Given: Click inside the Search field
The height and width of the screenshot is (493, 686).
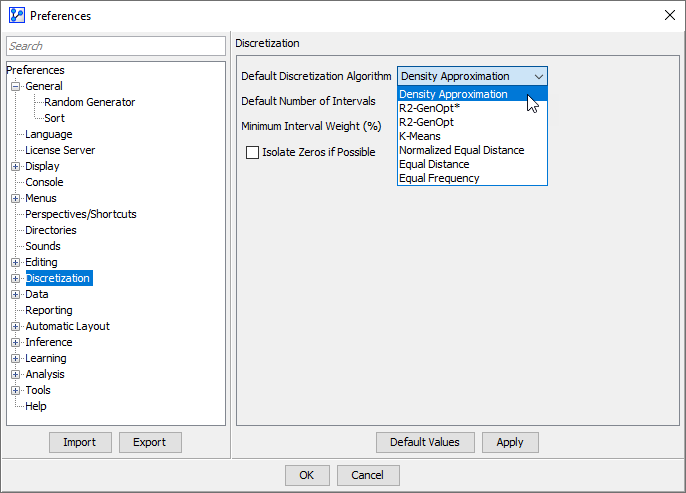Looking at the screenshot, I should (116, 46).
